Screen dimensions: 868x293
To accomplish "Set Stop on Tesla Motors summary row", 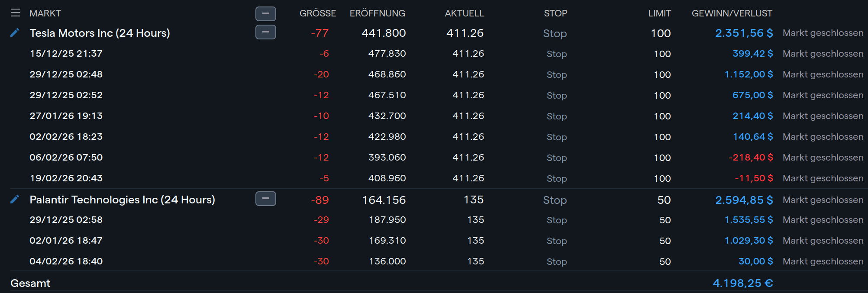I will tap(555, 33).
